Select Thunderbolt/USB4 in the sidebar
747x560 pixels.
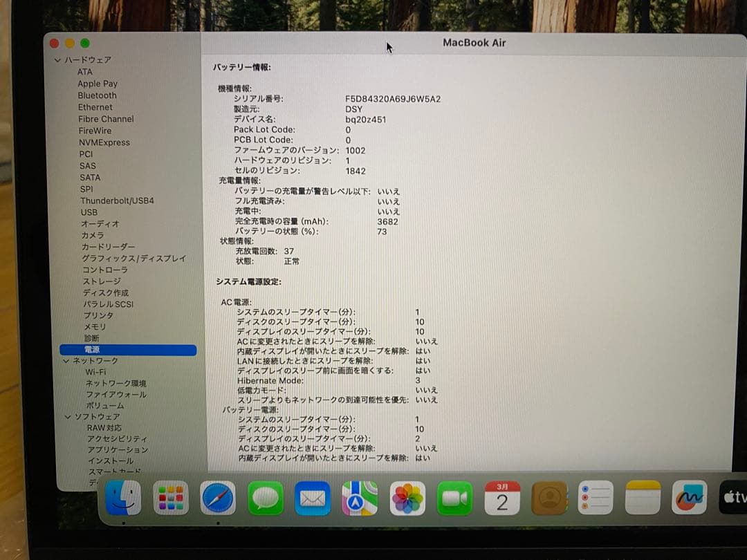click(117, 200)
